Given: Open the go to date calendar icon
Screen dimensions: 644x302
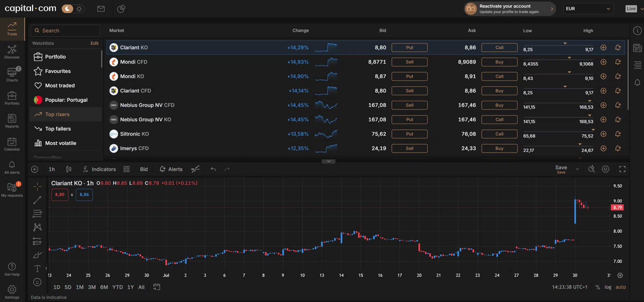Looking at the screenshot, I should click(156, 287).
